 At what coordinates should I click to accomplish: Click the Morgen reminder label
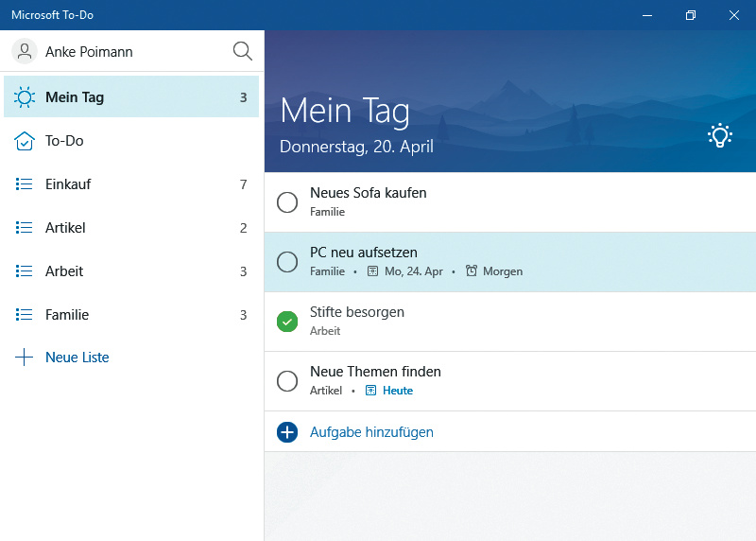point(503,271)
